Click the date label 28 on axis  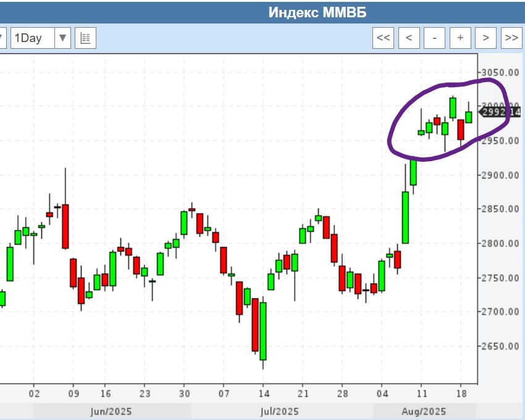pyautogui.click(x=343, y=393)
